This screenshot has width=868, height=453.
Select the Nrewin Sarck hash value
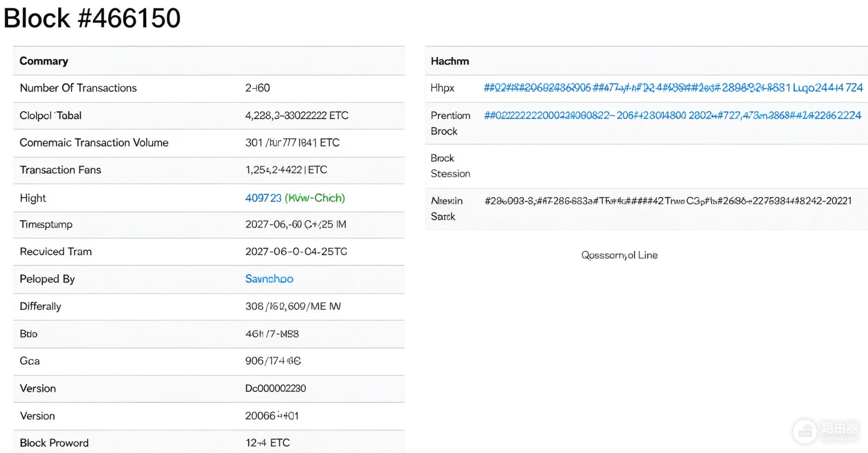point(668,201)
